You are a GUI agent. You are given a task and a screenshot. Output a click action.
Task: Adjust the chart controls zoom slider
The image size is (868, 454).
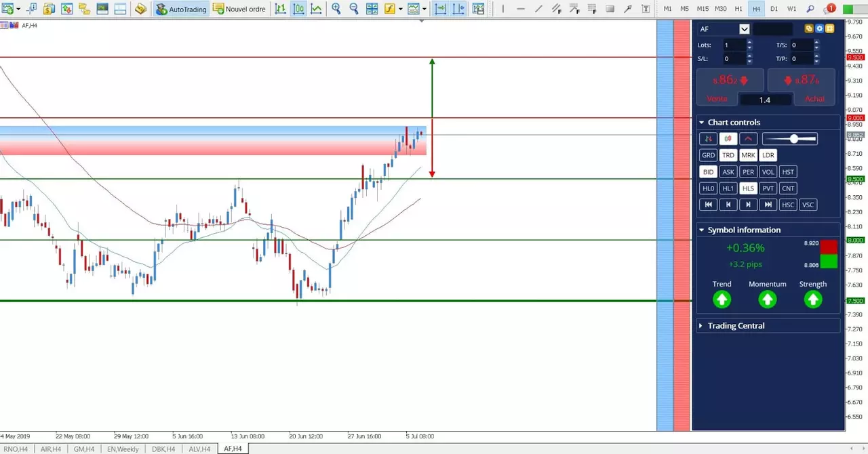[789, 139]
